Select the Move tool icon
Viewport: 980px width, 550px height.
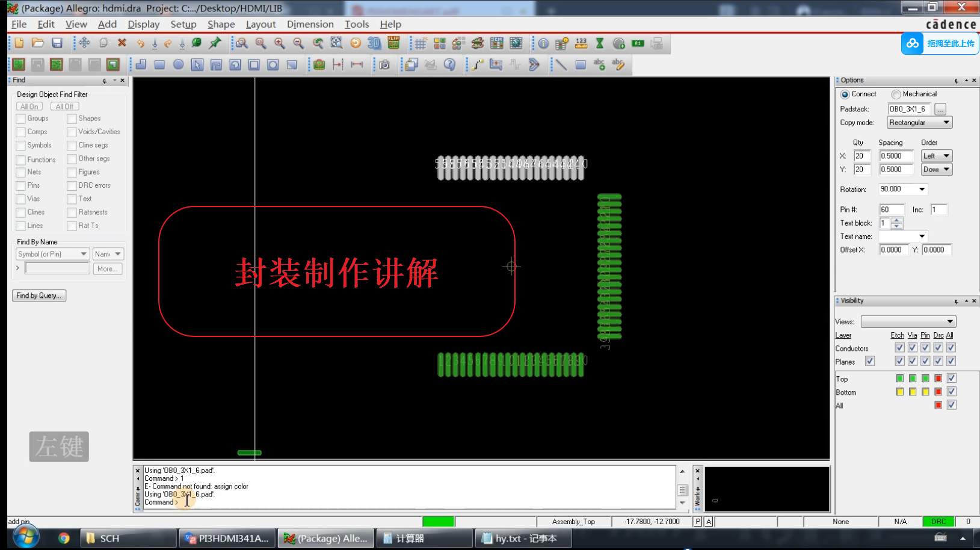tap(84, 43)
